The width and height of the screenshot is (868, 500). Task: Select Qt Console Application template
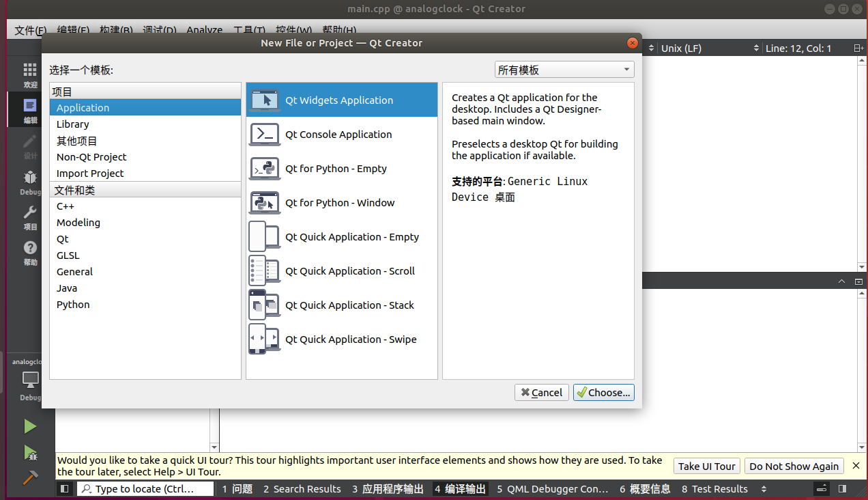coord(342,135)
